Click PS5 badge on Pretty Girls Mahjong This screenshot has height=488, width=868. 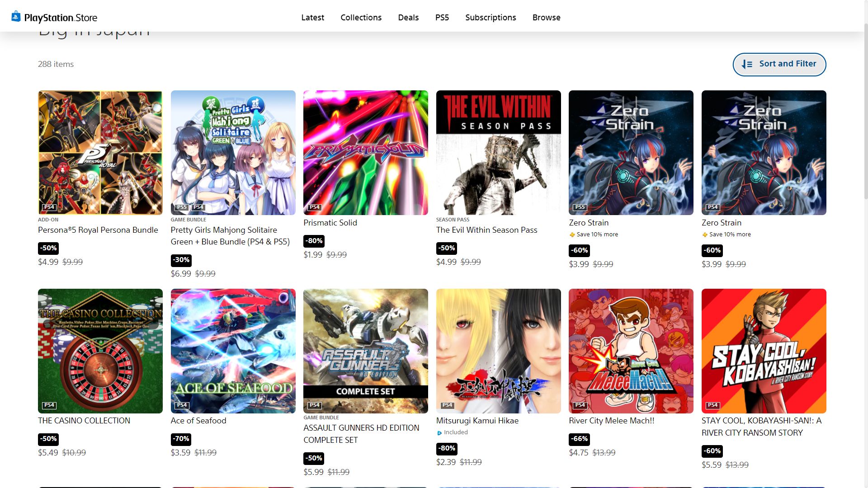pyautogui.click(x=182, y=207)
